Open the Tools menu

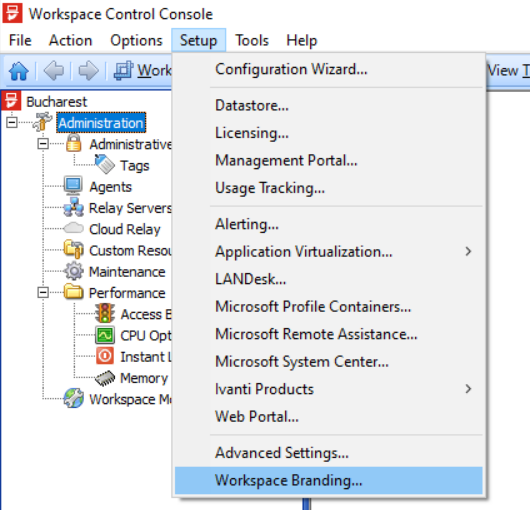pyautogui.click(x=252, y=40)
